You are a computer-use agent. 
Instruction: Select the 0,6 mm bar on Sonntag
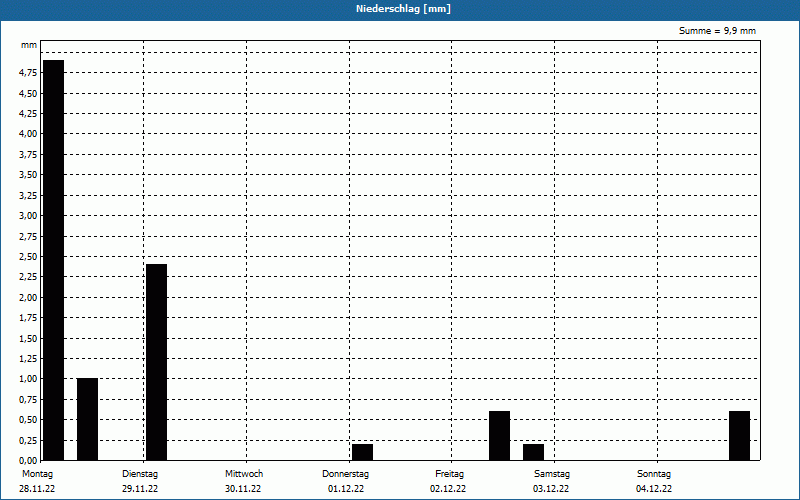(739, 436)
